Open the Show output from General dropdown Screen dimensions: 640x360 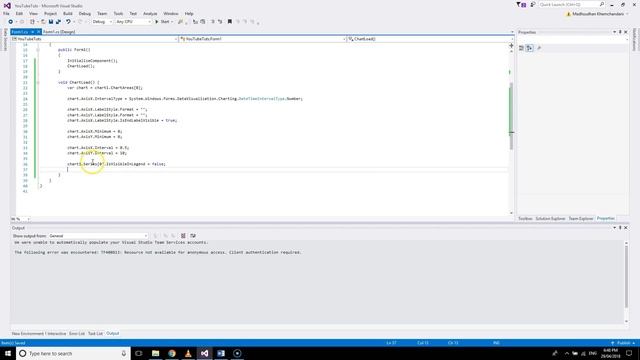(98, 236)
